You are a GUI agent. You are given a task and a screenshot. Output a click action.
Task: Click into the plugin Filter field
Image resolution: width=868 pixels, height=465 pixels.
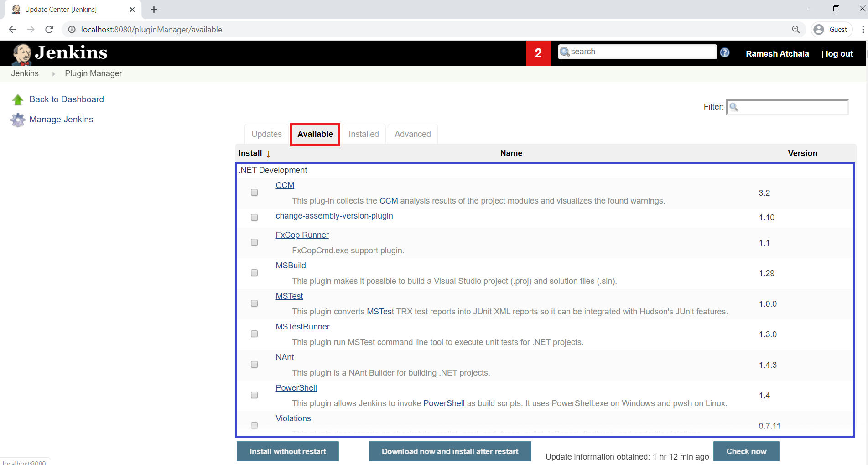(x=787, y=107)
